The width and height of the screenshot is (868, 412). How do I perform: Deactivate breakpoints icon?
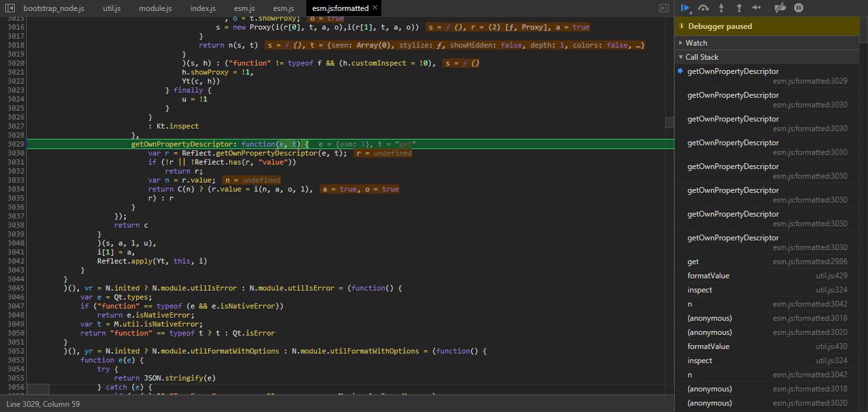[780, 8]
